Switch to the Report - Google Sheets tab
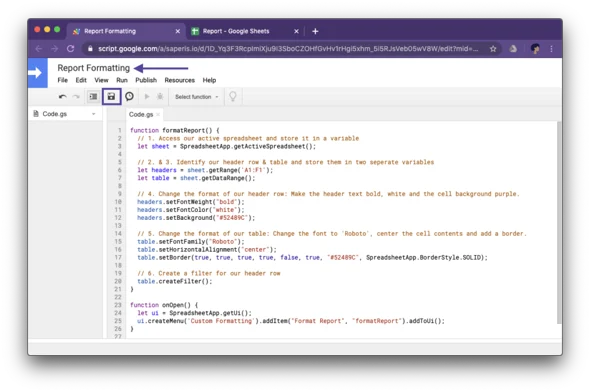Image resolution: width=590 pixels, height=392 pixels. pyautogui.click(x=244, y=31)
